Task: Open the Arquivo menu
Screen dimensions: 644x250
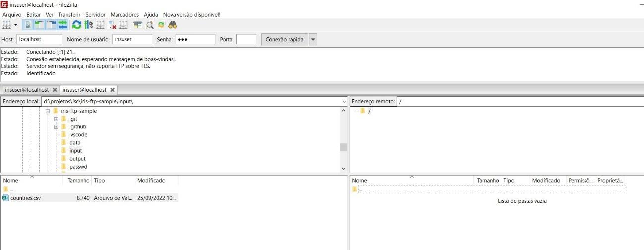Action: coord(12,15)
